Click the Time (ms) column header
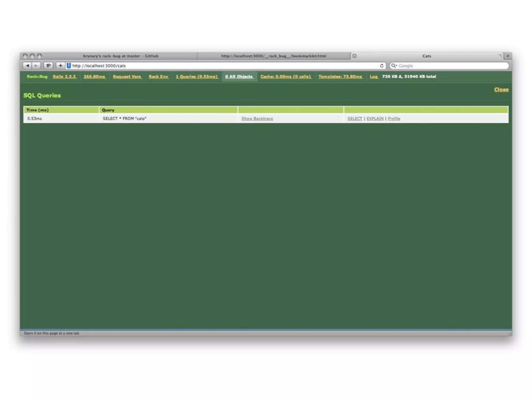 click(x=61, y=110)
